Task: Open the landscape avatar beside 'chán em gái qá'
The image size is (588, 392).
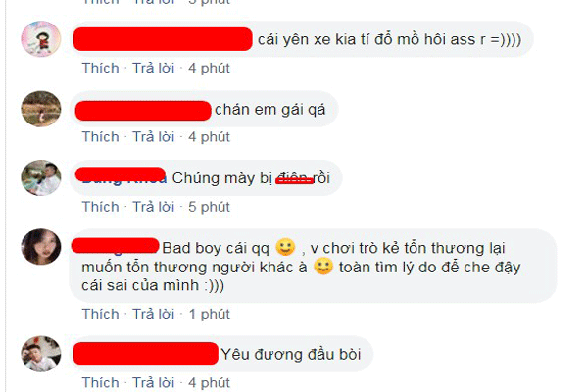Action: (41, 109)
